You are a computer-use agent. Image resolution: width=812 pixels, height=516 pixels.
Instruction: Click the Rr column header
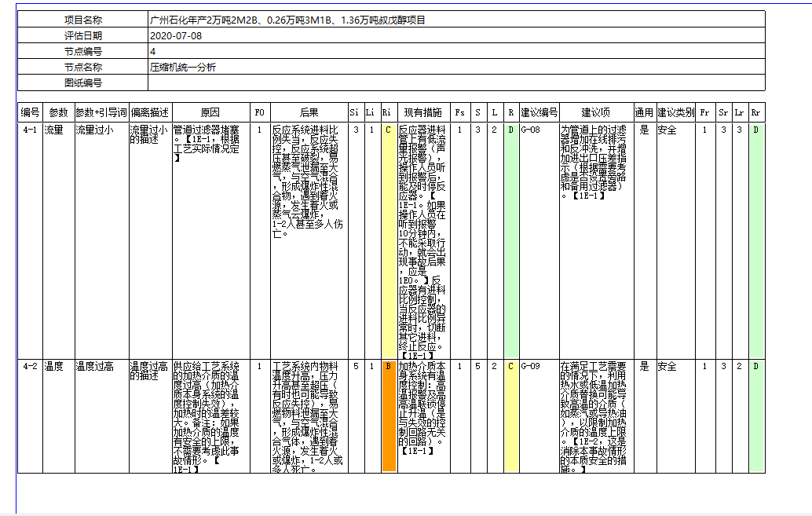click(x=756, y=112)
